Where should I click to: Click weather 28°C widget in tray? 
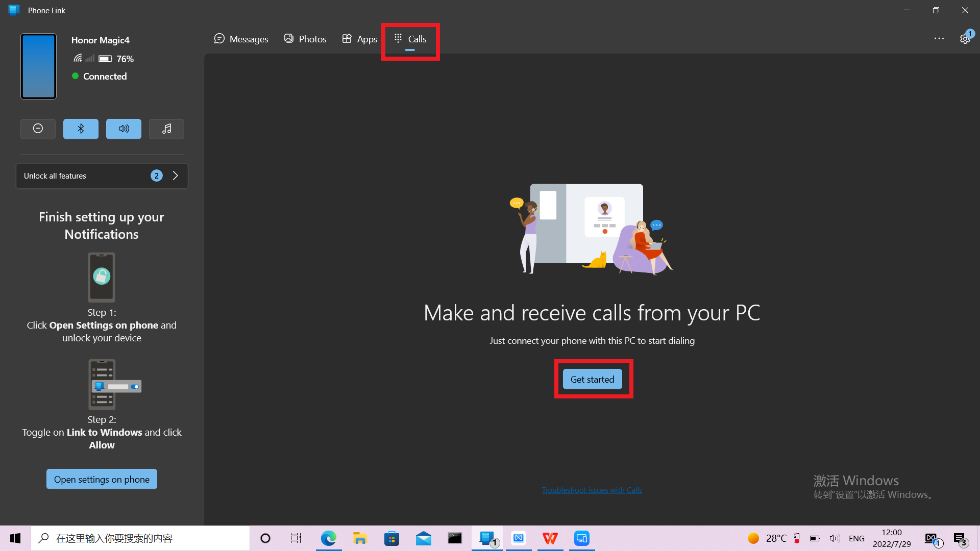pyautogui.click(x=767, y=538)
